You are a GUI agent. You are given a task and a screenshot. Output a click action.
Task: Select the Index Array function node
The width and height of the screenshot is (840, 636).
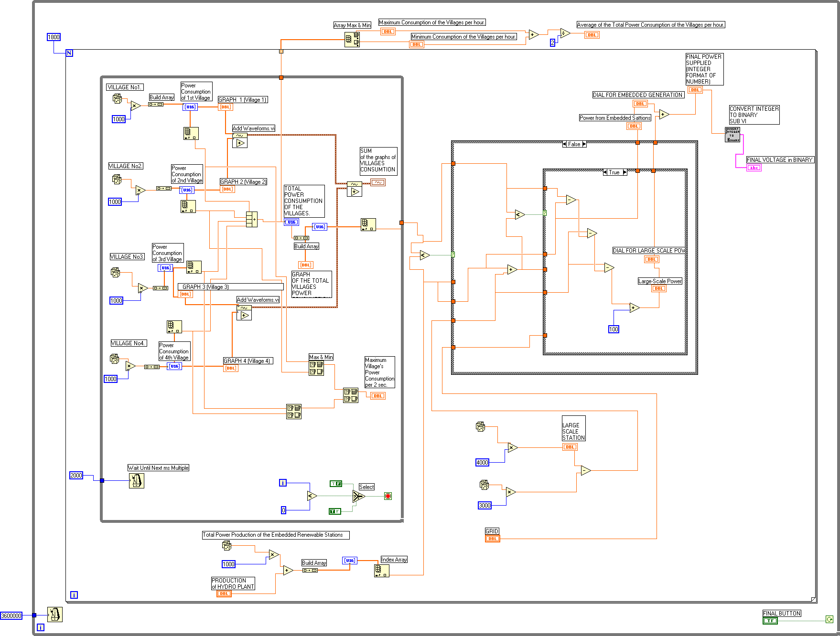pyautogui.click(x=381, y=570)
